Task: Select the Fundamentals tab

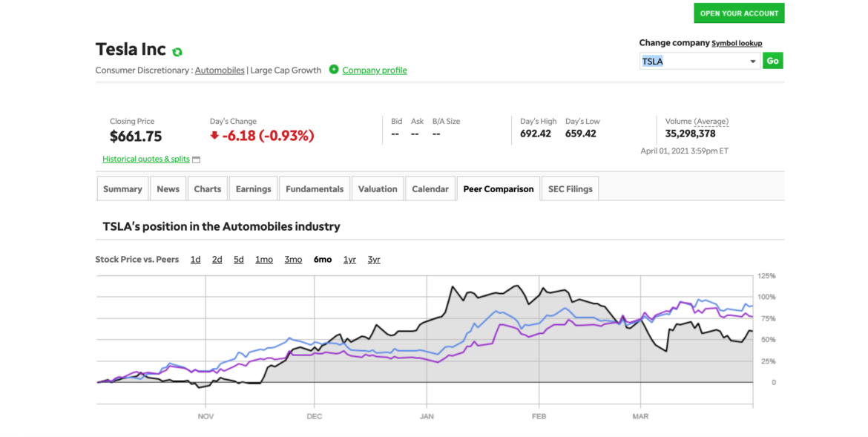Action: (x=315, y=188)
